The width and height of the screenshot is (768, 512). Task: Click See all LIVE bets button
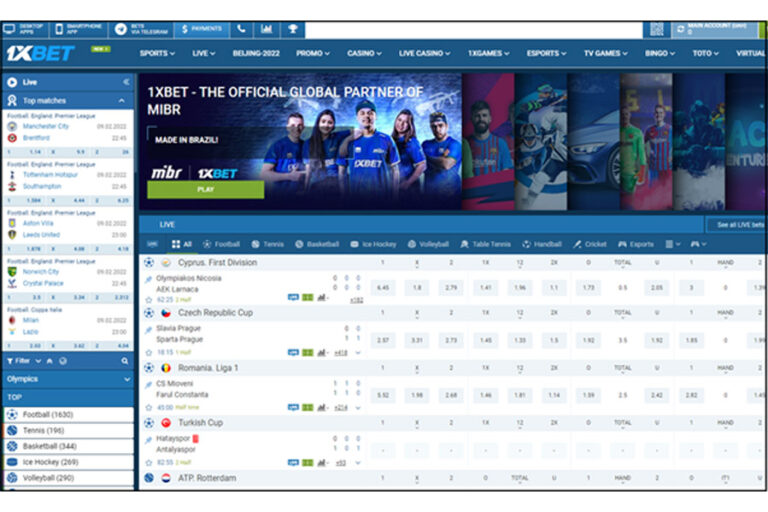(x=737, y=225)
